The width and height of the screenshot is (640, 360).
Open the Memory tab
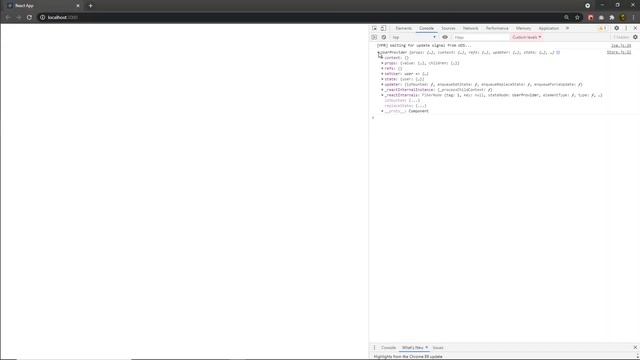pyautogui.click(x=523, y=28)
